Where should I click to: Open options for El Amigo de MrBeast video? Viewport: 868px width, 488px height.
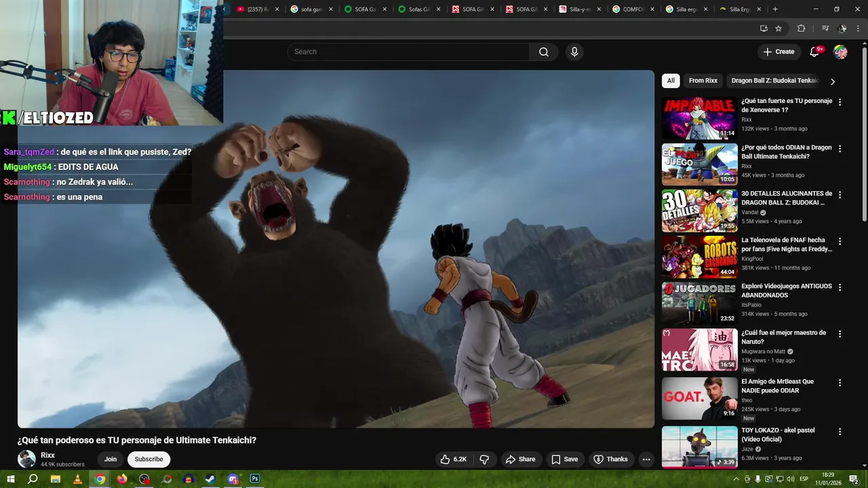coord(840,383)
